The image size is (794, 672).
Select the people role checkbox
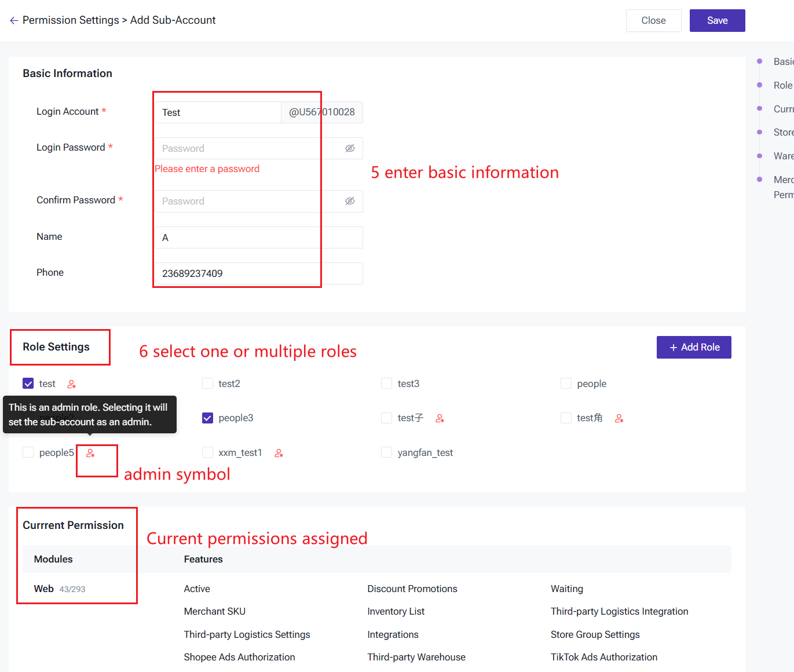point(566,384)
